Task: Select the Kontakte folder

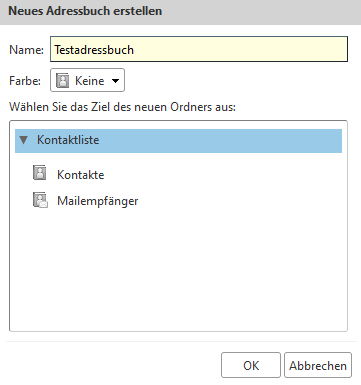Action: click(80, 175)
